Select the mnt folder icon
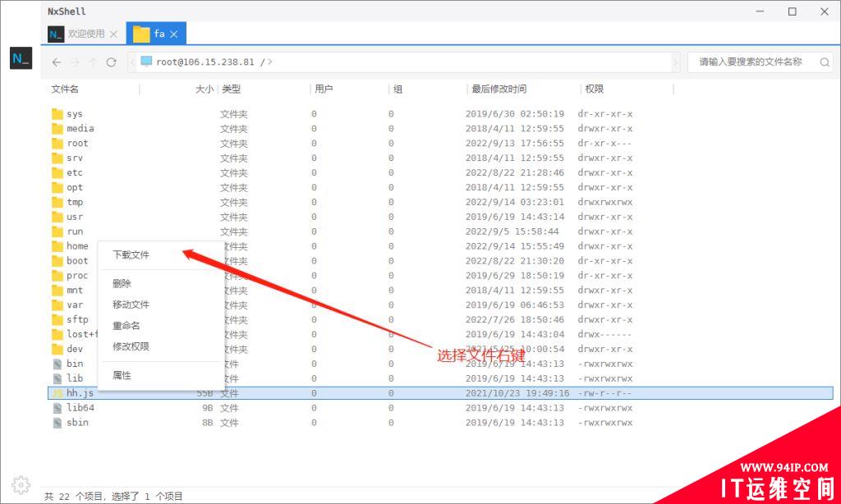841x504 pixels. pyautogui.click(x=57, y=290)
